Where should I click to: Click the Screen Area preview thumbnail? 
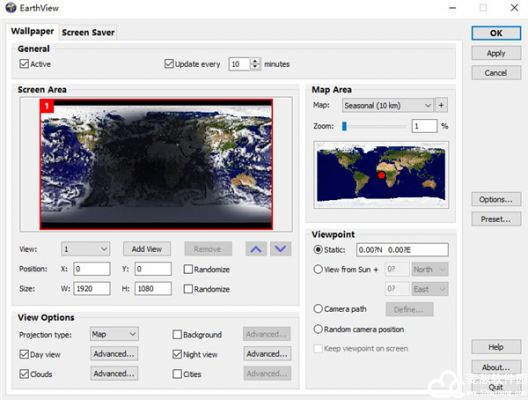click(x=156, y=164)
